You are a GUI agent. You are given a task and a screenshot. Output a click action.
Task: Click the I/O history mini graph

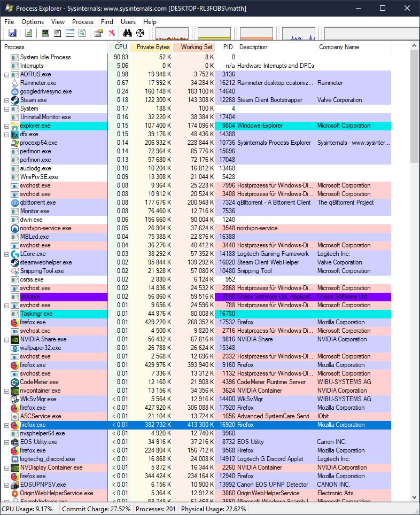coord(299,34)
